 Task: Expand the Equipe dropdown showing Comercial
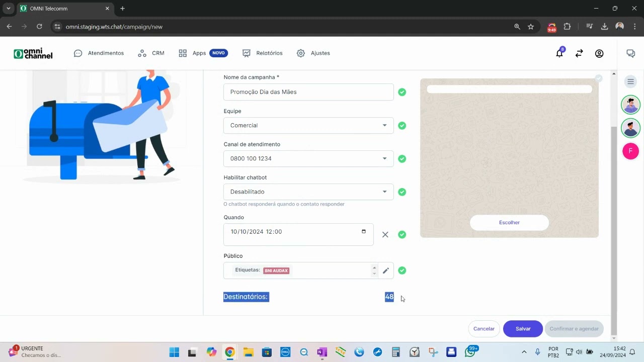coord(308,125)
